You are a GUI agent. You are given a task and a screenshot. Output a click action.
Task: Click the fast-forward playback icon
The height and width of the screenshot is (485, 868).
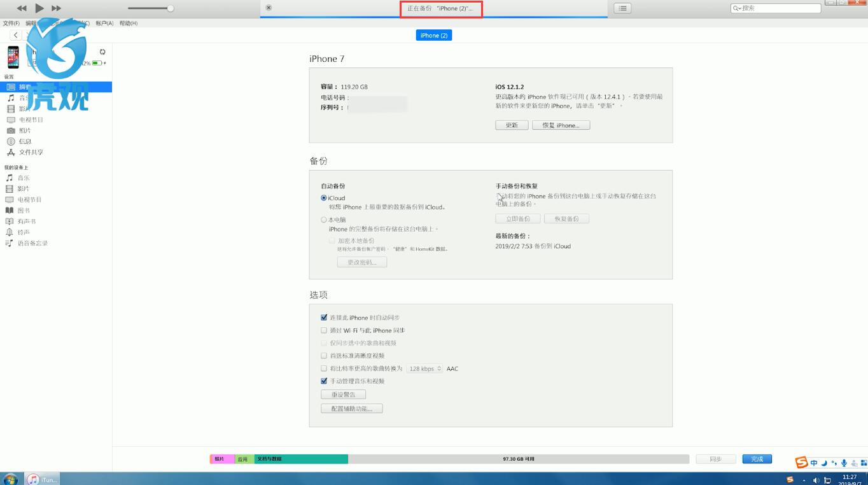point(56,8)
